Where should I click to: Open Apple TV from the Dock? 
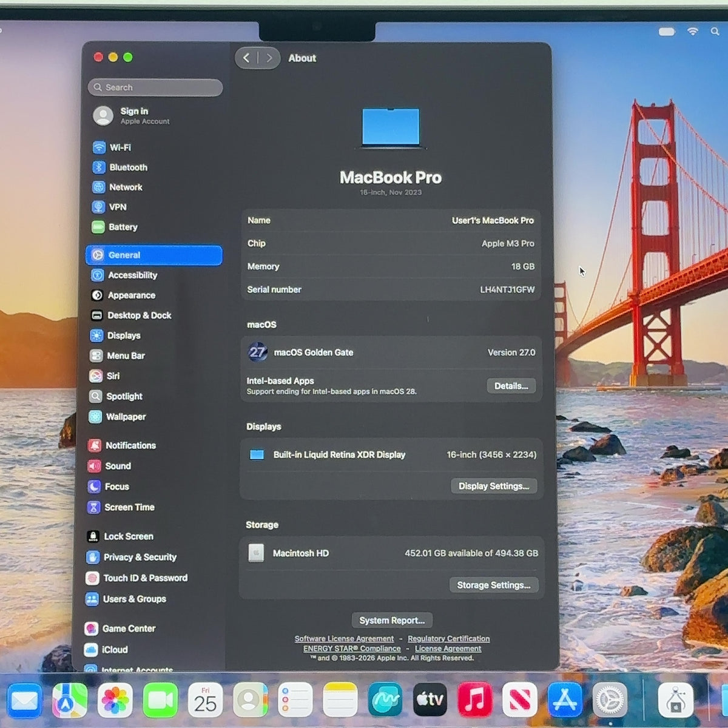tap(430, 701)
